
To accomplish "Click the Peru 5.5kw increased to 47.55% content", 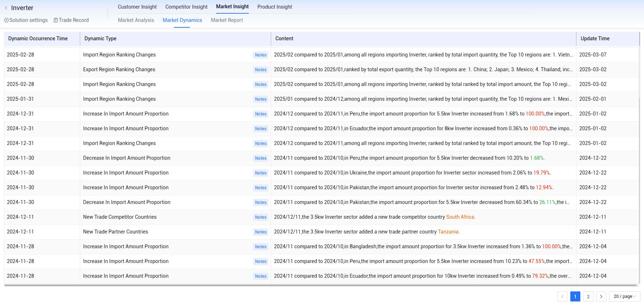I will click(x=423, y=261).
